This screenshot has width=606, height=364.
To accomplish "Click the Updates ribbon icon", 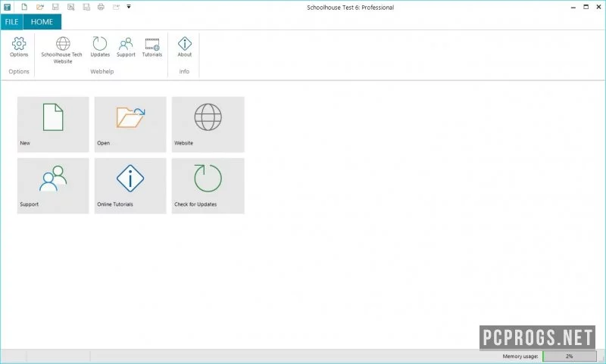I will coord(100,47).
